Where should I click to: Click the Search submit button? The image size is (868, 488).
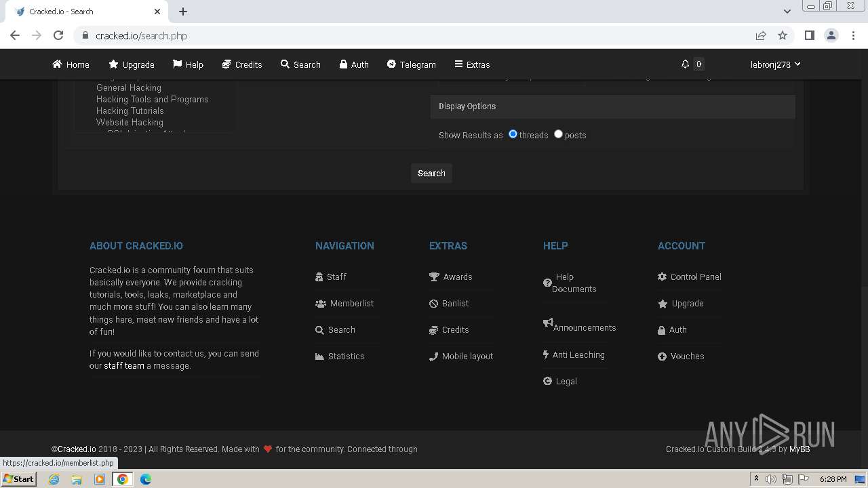point(431,174)
